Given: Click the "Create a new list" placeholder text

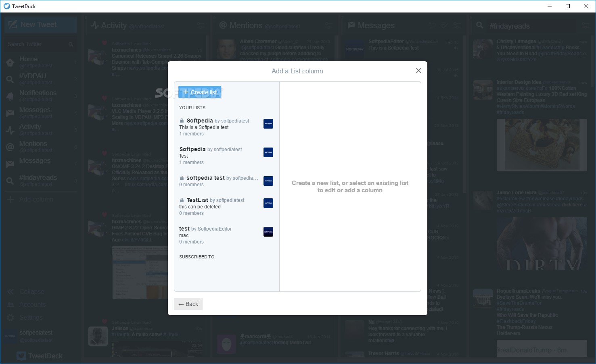Looking at the screenshot, I should point(350,187).
